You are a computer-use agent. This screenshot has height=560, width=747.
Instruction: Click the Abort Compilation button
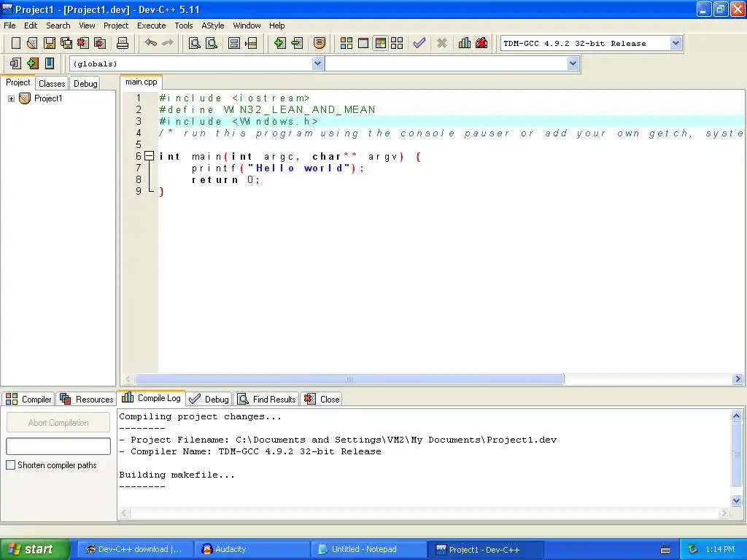(x=58, y=422)
